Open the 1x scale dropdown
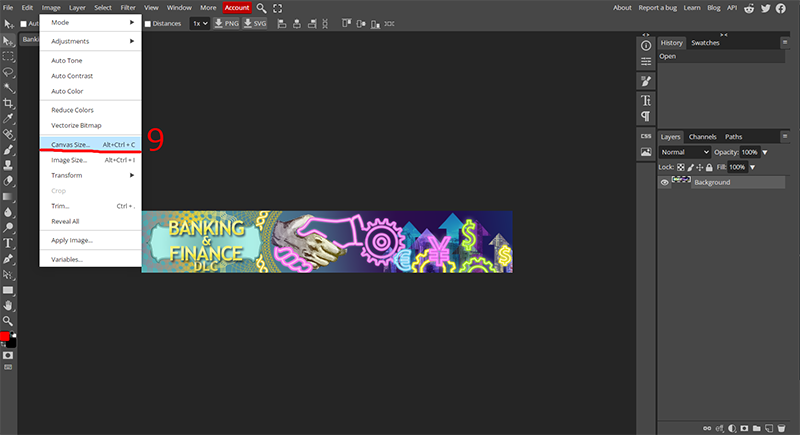 pos(199,23)
